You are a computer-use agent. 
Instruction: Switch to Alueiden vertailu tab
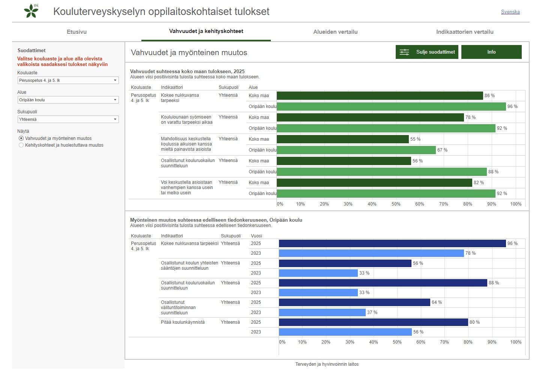(x=335, y=32)
